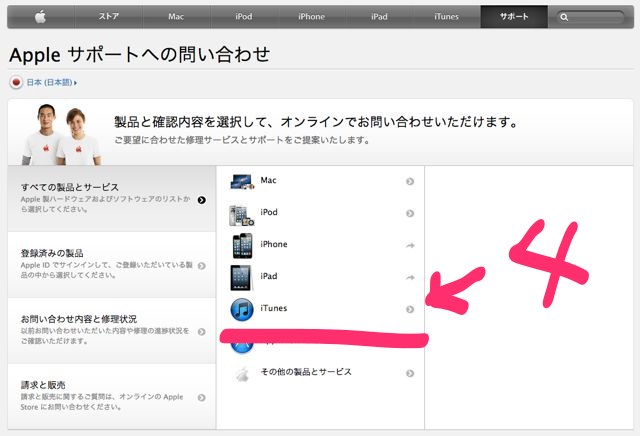640x436 pixels.
Task: Select 登録済みの製品 category
Action: coord(111,265)
